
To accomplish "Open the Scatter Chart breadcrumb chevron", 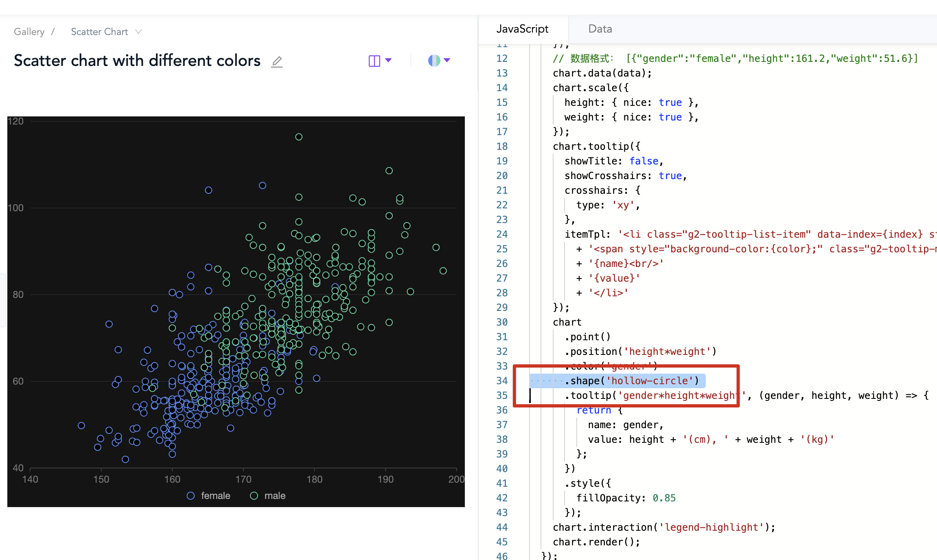I will point(138,32).
